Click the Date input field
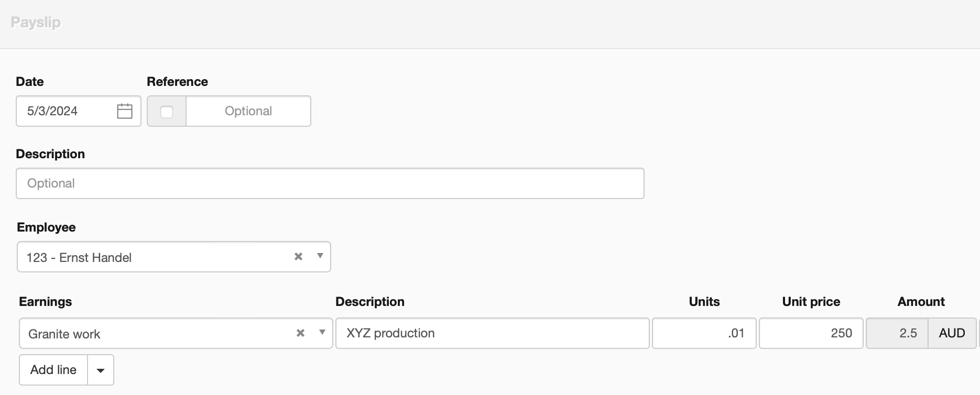This screenshot has height=395, width=980. pos(66,111)
